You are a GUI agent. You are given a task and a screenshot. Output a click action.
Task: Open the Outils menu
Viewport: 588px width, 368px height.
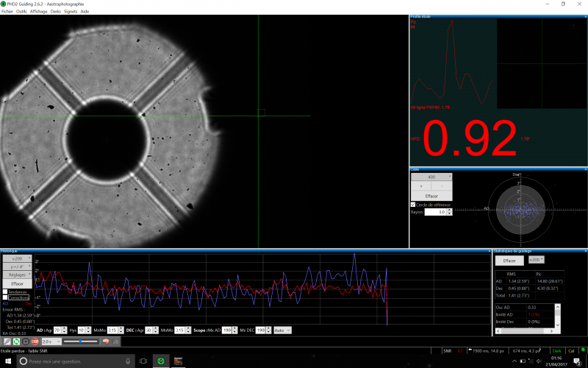[21, 11]
